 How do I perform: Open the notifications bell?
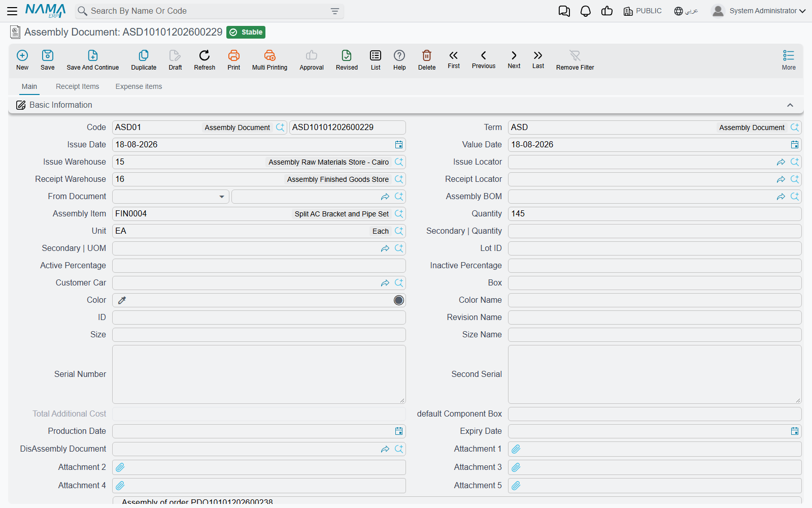click(x=586, y=11)
